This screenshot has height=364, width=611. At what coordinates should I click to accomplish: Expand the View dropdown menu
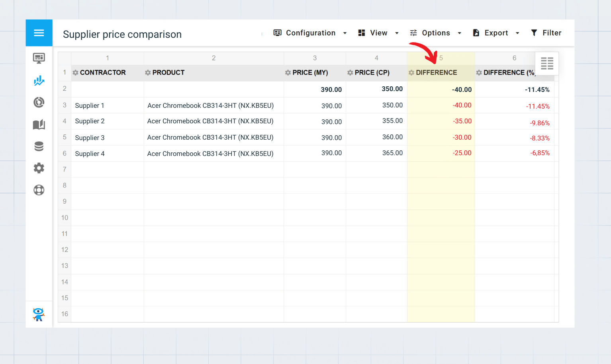(x=378, y=33)
